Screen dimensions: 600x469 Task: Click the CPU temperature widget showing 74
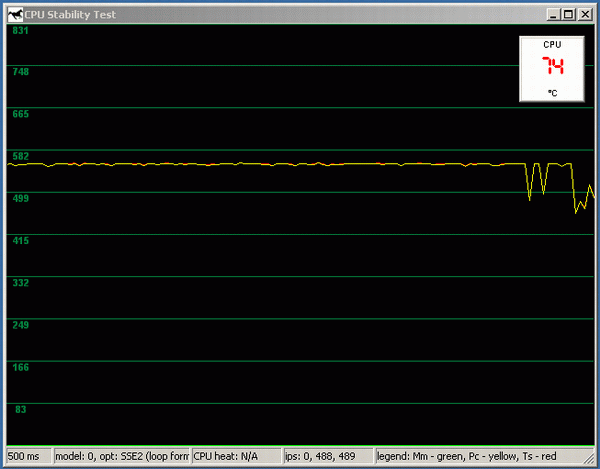pyautogui.click(x=552, y=68)
